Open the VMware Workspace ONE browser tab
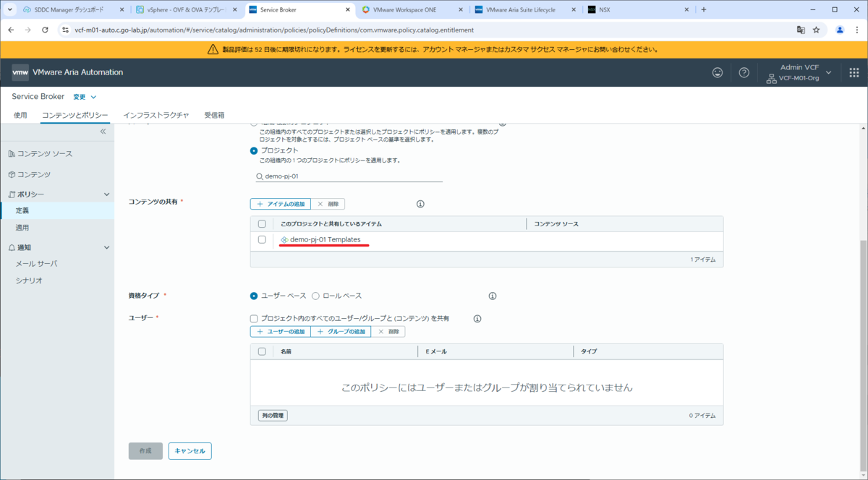The height and width of the screenshot is (480, 868). (x=411, y=10)
